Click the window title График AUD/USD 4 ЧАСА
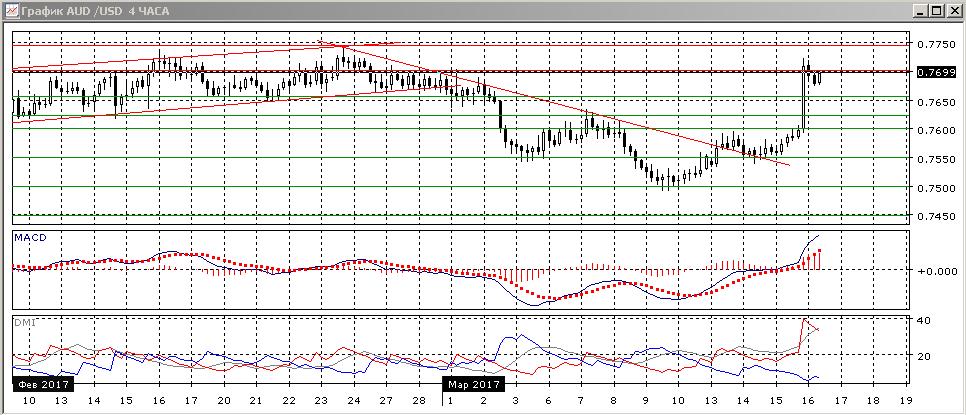Image resolution: width=966 pixels, height=415 pixels. pos(95,11)
